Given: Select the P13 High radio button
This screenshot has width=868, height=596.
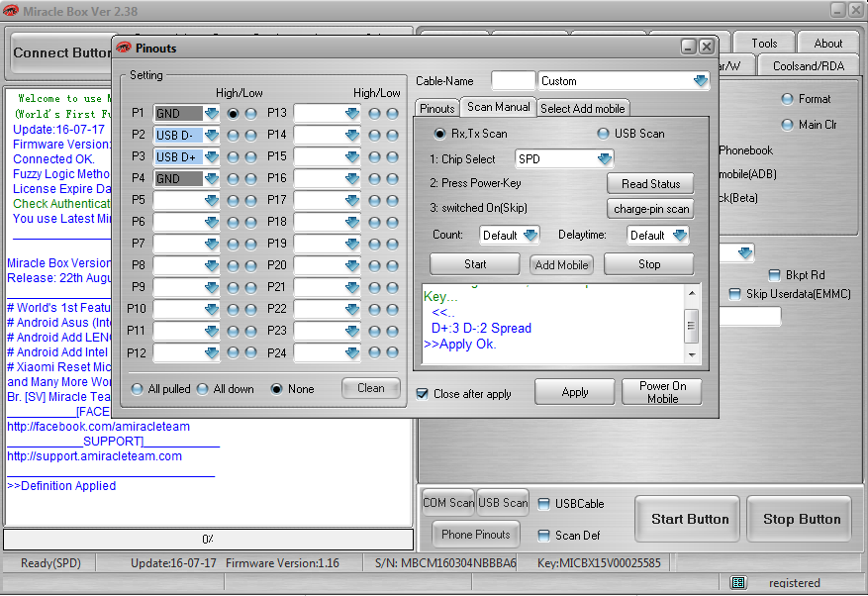Looking at the screenshot, I should [x=375, y=113].
